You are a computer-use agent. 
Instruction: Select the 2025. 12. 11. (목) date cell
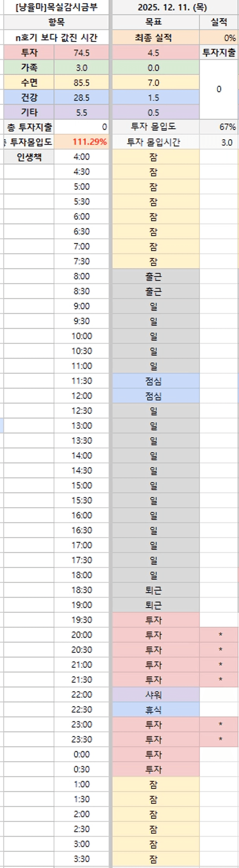[x=172, y=8]
